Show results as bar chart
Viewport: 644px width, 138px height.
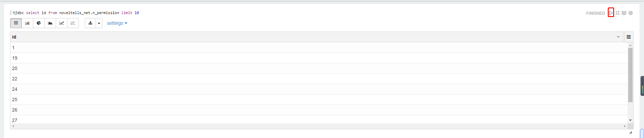[27, 23]
